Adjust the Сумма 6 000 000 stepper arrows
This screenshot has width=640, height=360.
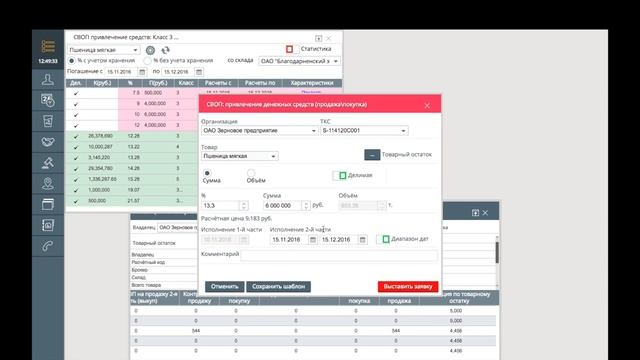point(306,205)
